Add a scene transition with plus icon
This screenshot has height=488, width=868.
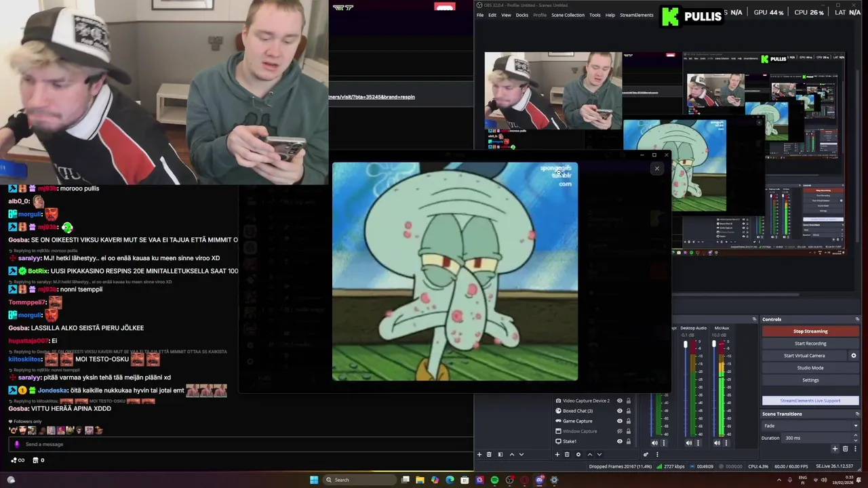835,449
